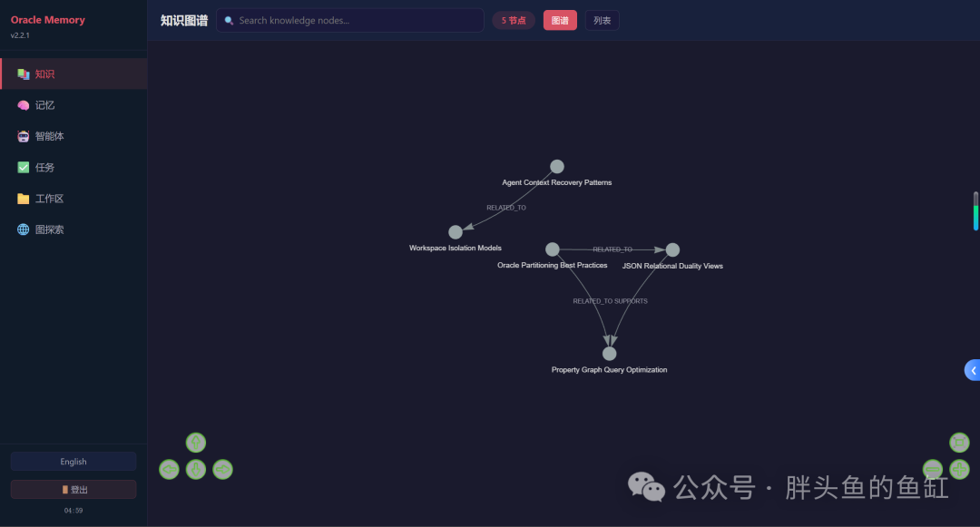Click the robot icon beside 智能体

23,136
